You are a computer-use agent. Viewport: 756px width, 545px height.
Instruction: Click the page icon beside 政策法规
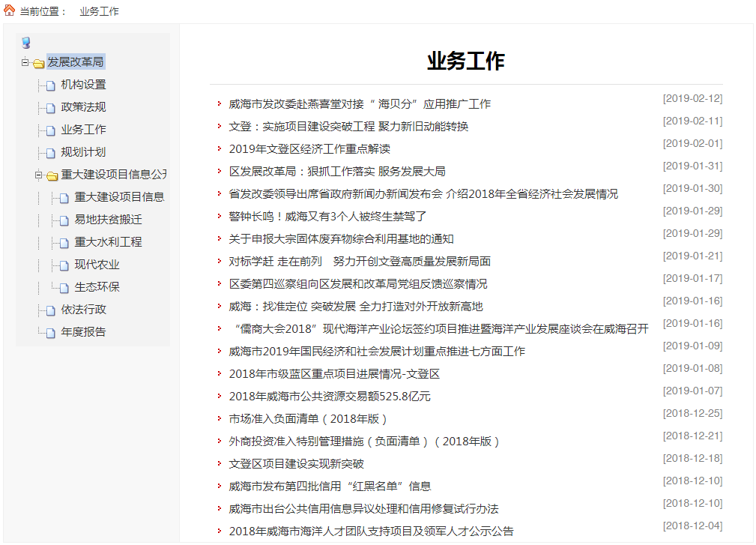[51, 108]
